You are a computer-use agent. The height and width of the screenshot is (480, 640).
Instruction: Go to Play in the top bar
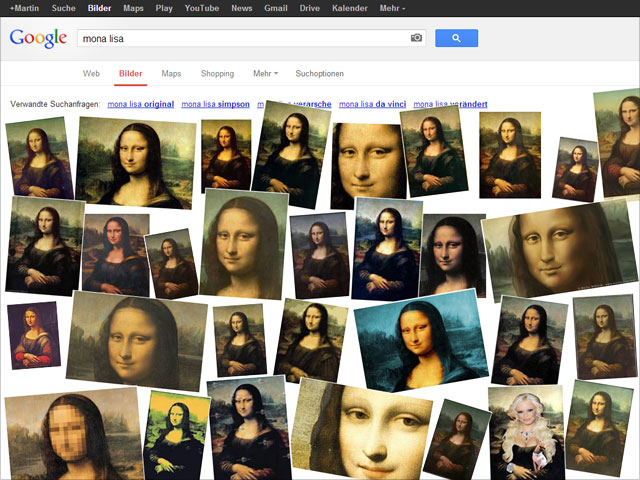164,8
